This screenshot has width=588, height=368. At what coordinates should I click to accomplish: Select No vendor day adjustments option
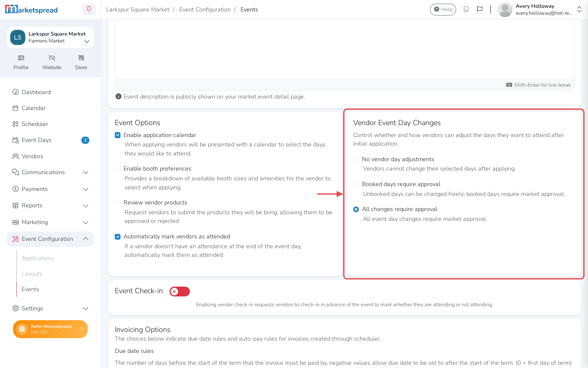coord(356,159)
